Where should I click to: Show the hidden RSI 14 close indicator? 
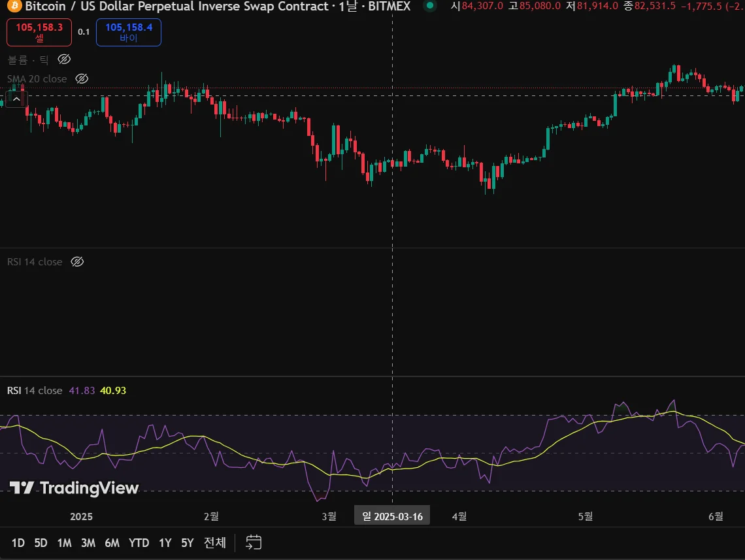[x=77, y=262]
